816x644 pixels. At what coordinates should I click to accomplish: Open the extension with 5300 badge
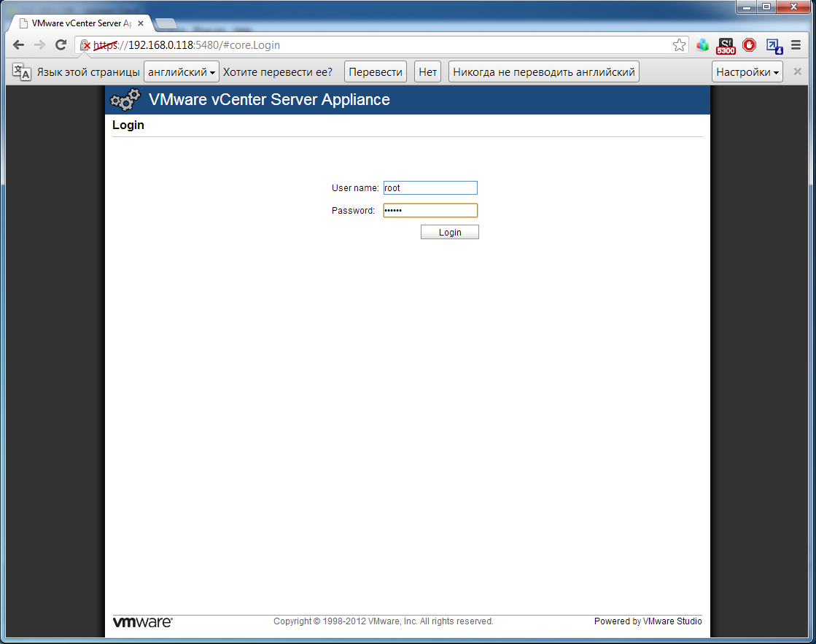click(x=726, y=46)
